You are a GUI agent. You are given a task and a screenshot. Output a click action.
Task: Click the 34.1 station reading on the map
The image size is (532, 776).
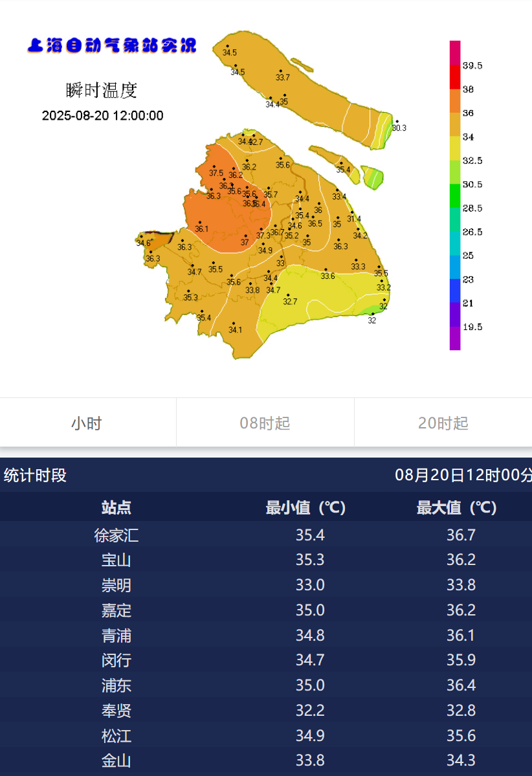click(x=235, y=329)
